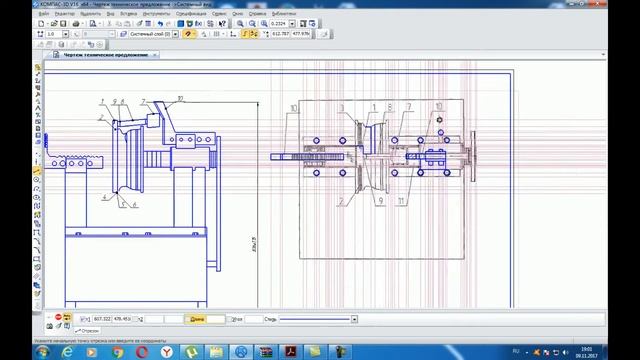Click the Угол value input field
640x360 pixels.
coord(253,319)
